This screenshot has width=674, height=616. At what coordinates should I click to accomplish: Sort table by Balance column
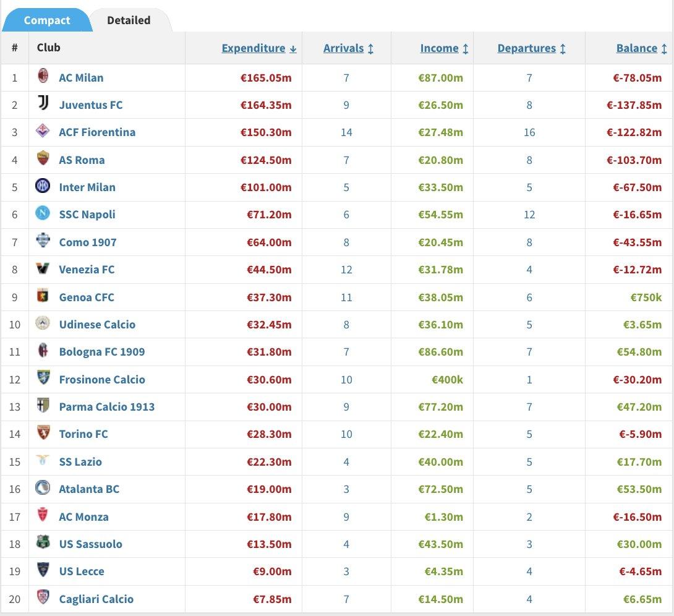tap(641, 48)
